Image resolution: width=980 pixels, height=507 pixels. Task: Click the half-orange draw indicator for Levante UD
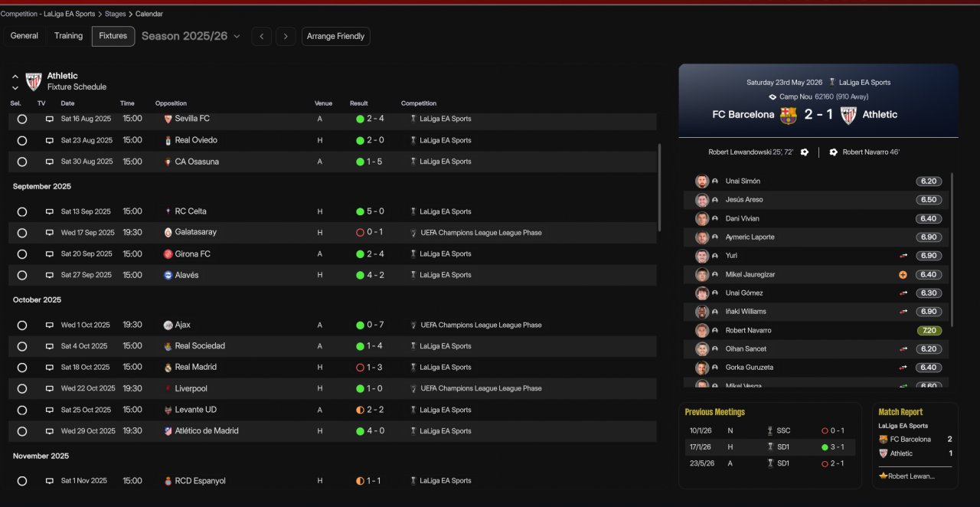pos(360,410)
